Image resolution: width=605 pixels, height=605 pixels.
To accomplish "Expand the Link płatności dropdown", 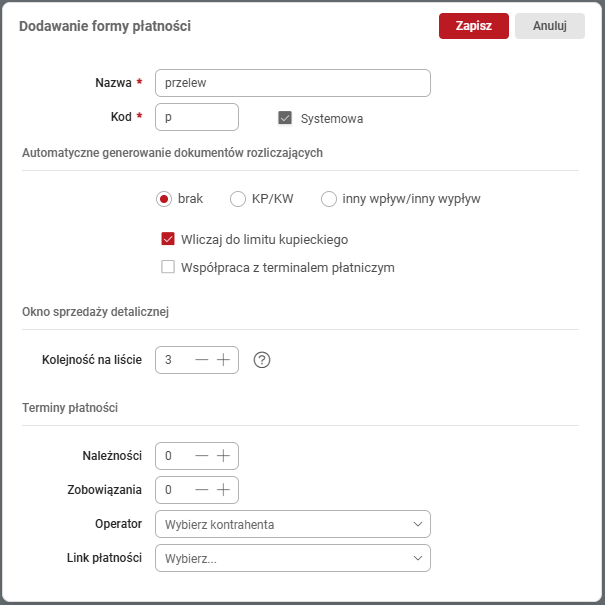I will 292,558.
